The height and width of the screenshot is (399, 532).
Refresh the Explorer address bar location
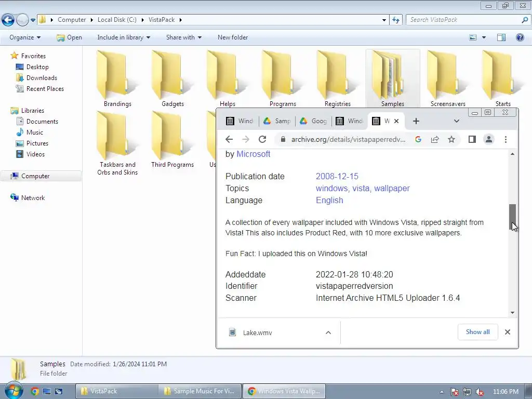click(395, 20)
